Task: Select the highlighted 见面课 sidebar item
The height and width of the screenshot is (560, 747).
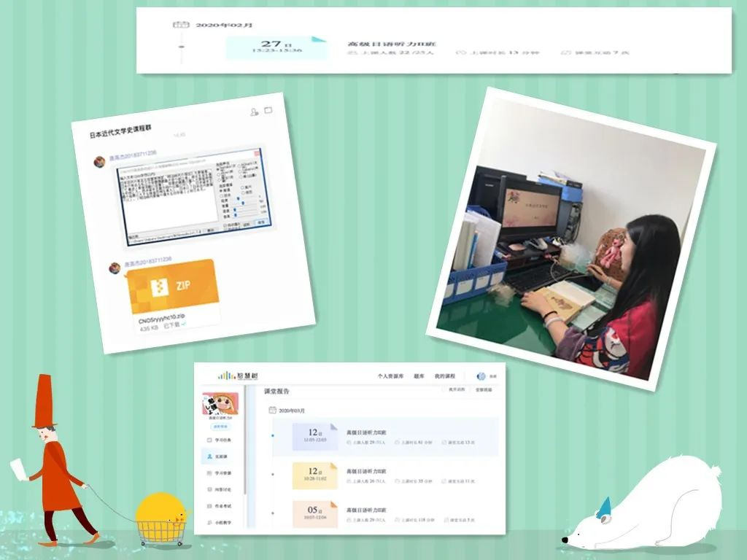Action: (222, 457)
